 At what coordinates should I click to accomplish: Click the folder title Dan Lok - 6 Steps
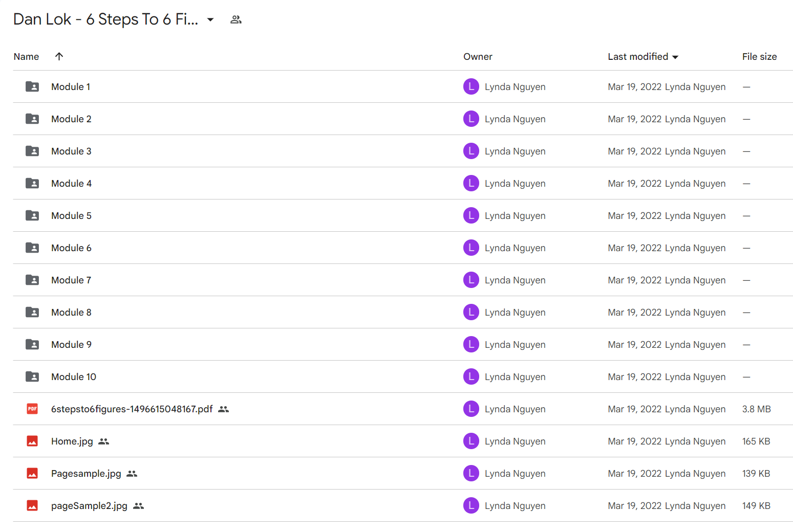coord(105,19)
